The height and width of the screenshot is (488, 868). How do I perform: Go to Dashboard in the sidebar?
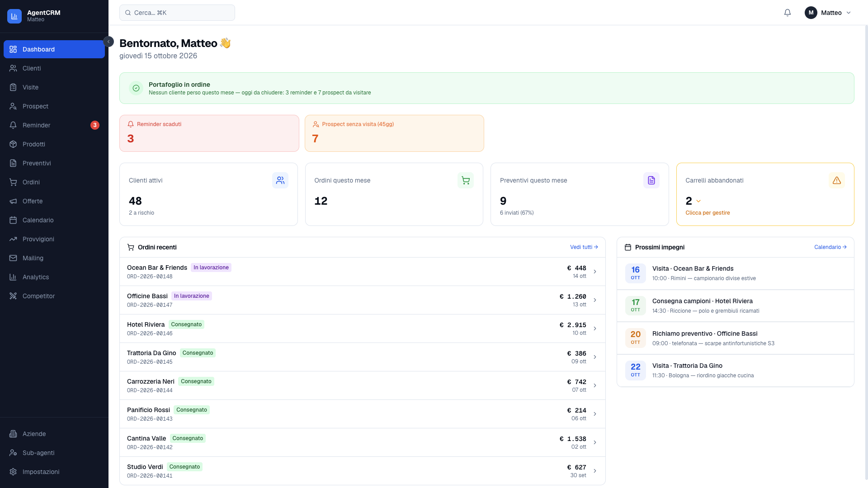[54, 49]
